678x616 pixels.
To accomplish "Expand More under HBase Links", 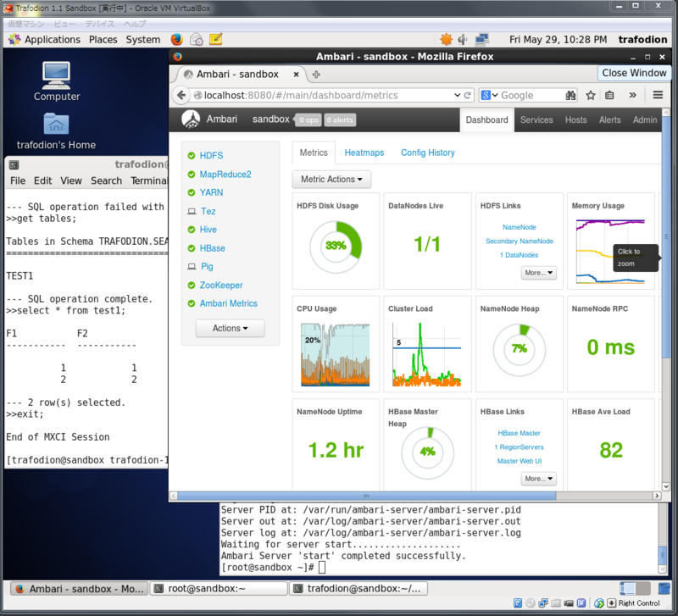I will pos(538,479).
